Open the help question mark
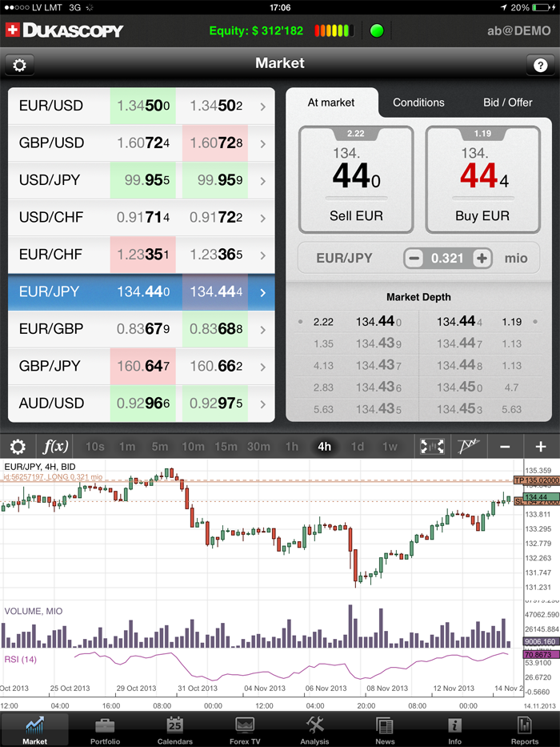Viewport: 560px width, 747px height. pyautogui.click(x=540, y=65)
